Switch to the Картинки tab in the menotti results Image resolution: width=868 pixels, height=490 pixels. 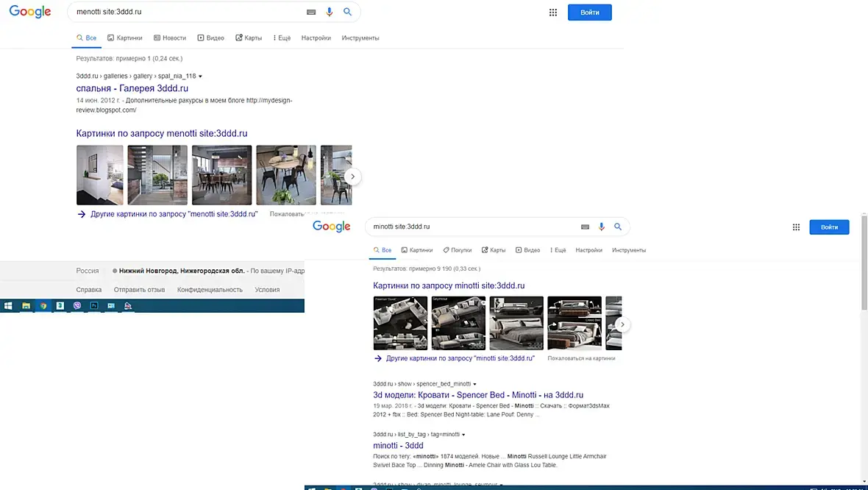(125, 38)
